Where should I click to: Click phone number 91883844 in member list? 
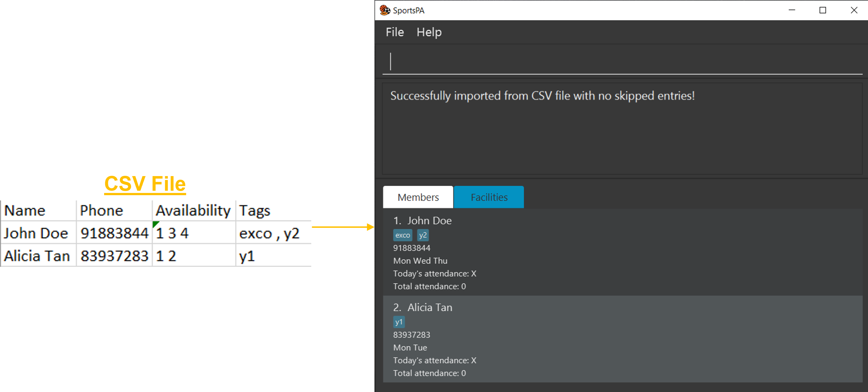point(412,248)
